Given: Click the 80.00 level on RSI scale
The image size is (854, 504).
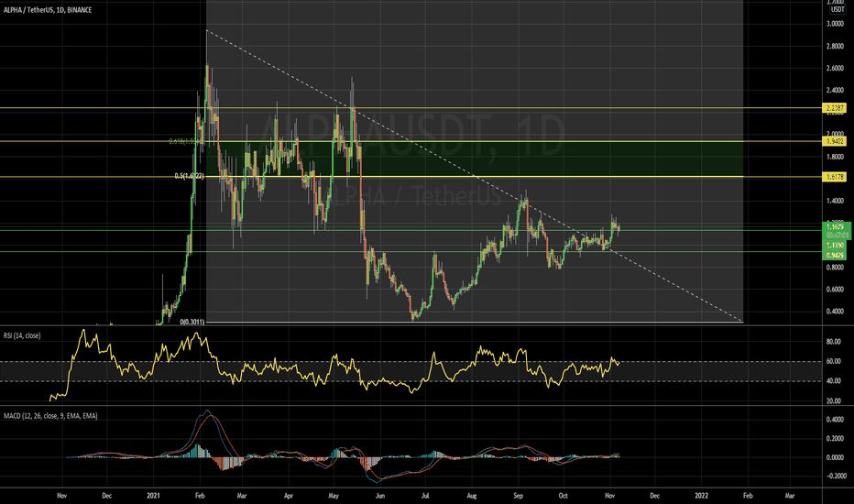Looking at the screenshot, I should coord(834,342).
